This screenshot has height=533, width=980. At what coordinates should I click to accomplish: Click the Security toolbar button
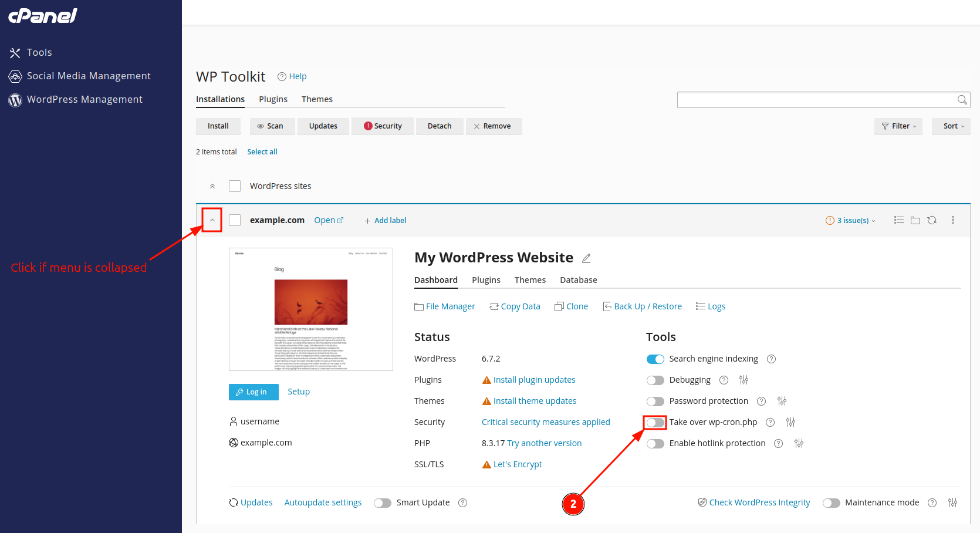tap(383, 126)
